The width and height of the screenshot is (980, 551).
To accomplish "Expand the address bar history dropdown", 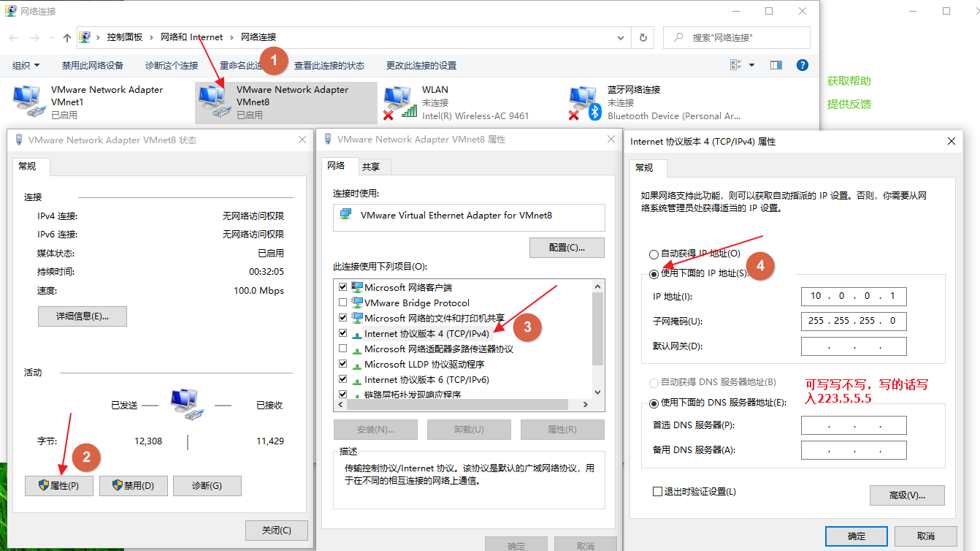I will pos(620,37).
